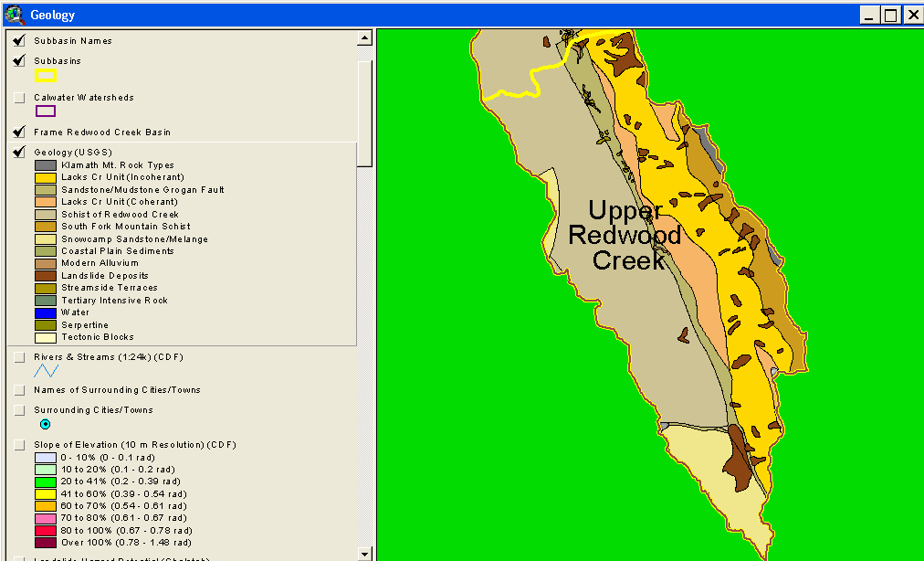Viewport: 924px width, 561px height.
Task: Toggle the Subbasins layer checkbox
Action: click(19, 61)
